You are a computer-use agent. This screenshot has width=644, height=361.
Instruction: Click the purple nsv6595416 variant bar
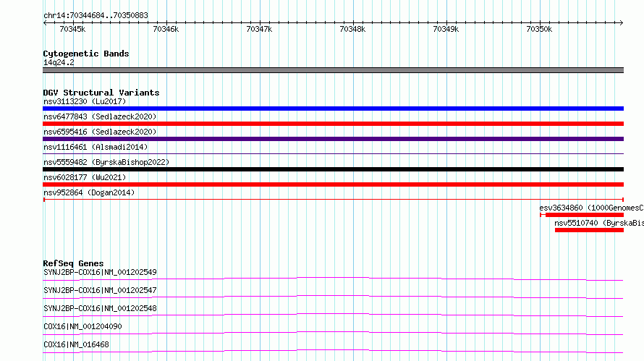pyautogui.click(x=333, y=139)
